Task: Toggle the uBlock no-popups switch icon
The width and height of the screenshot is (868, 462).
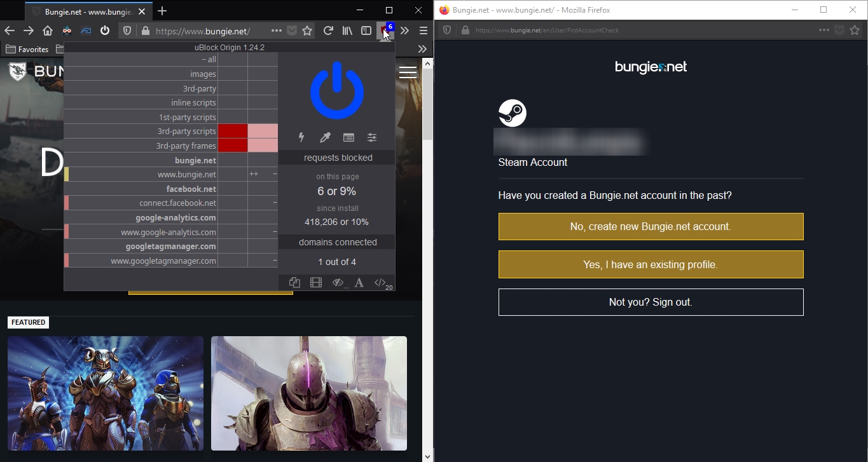Action: (294, 283)
